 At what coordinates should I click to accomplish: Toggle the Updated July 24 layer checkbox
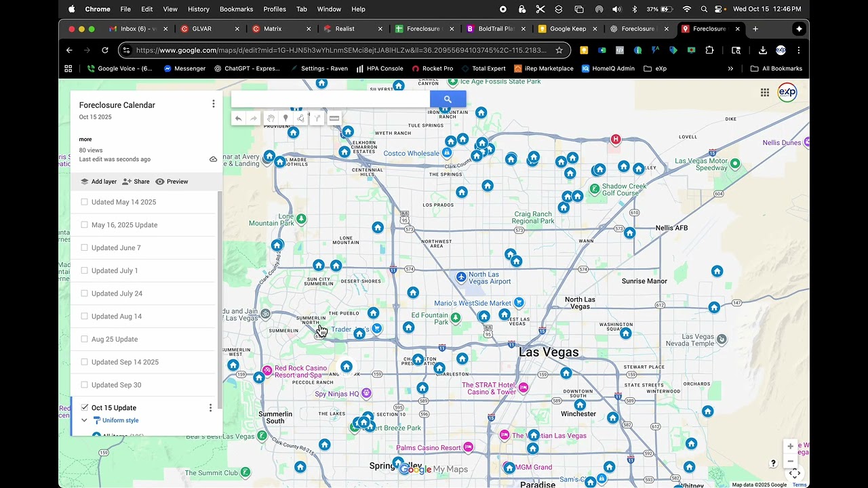[x=84, y=293]
